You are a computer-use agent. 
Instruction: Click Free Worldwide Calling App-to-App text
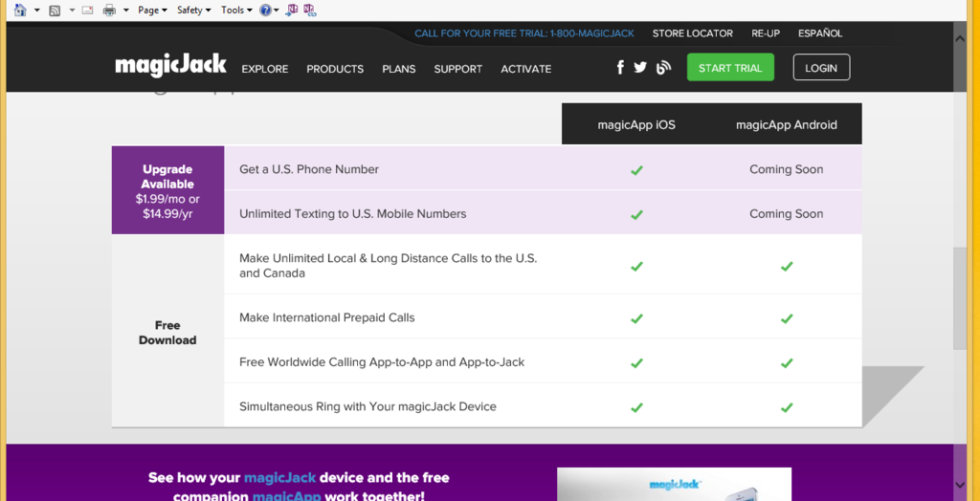pyautogui.click(x=382, y=361)
